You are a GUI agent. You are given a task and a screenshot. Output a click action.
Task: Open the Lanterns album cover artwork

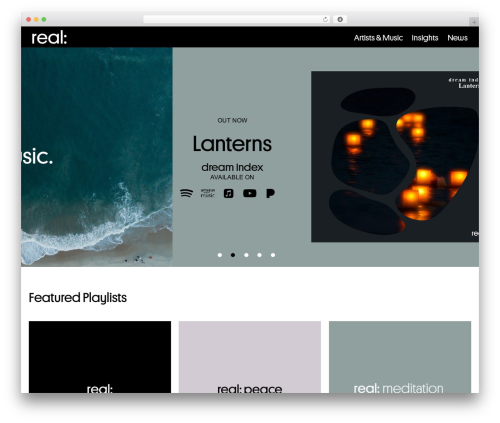tap(395, 156)
